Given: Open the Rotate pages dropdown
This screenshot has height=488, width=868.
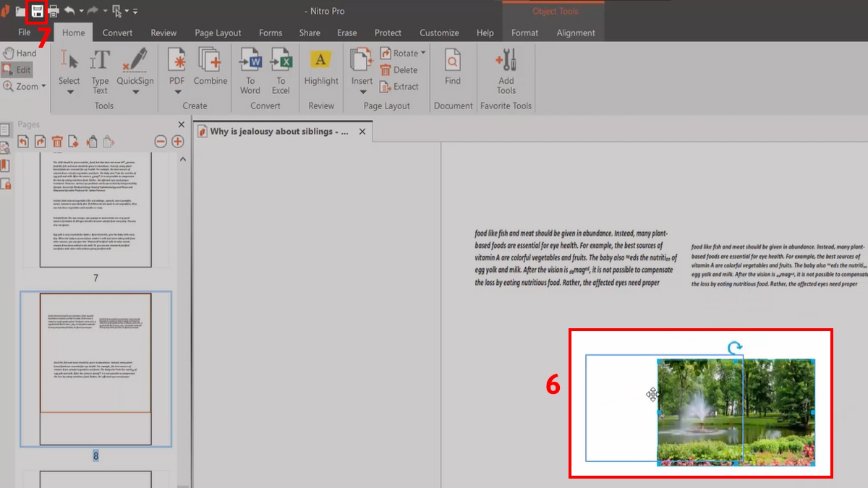Looking at the screenshot, I should coord(403,53).
